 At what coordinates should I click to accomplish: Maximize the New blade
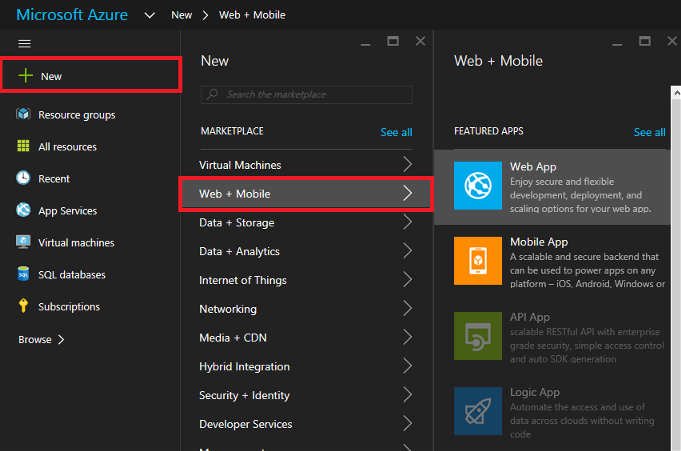click(393, 41)
